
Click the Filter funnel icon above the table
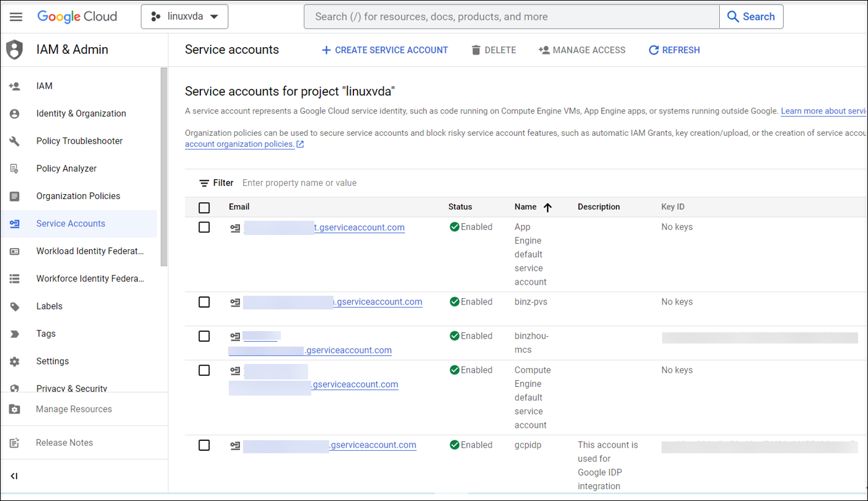(203, 182)
